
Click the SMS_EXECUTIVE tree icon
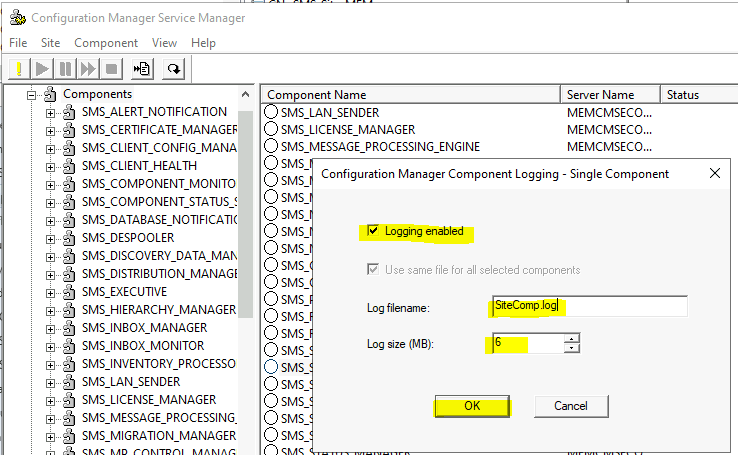(69, 292)
